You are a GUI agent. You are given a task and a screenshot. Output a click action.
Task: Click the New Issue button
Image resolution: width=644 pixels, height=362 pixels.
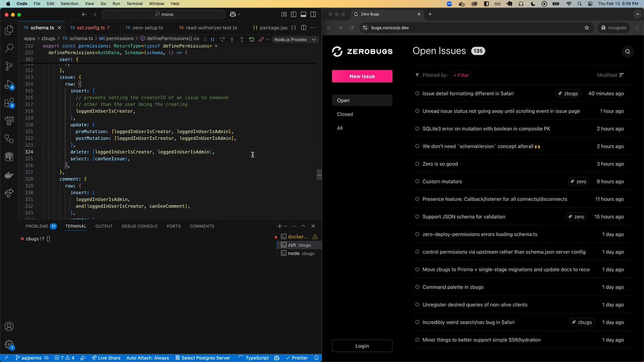362,76
